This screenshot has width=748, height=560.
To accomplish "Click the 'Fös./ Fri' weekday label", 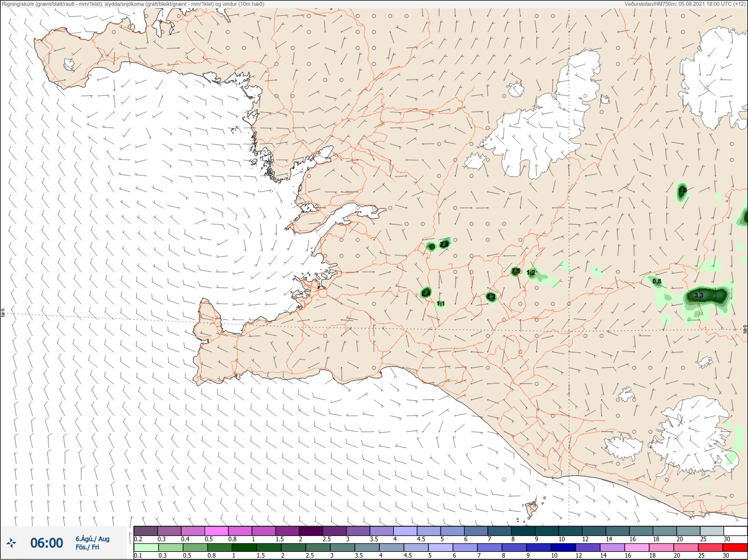I will click(88, 548).
